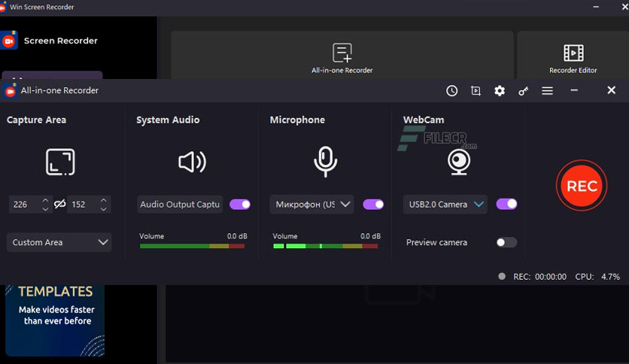Open the Audio Output Capture device field
This screenshot has width=629, height=364.
click(x=180, y=205)
